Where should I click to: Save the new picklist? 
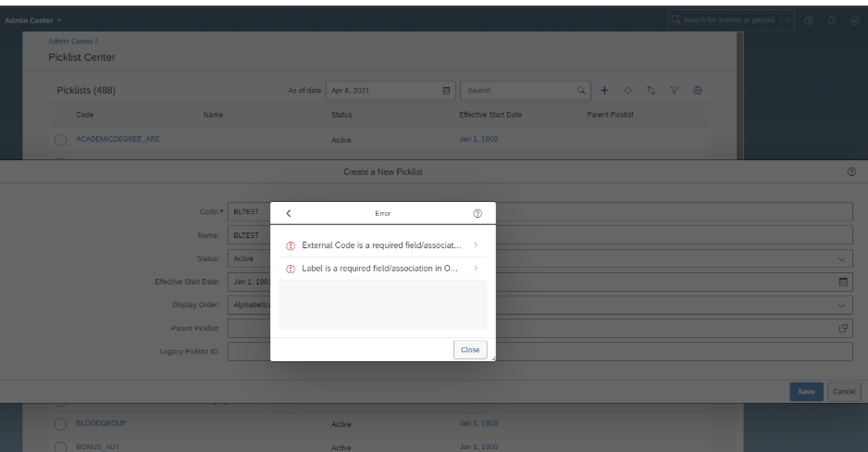tap(806, 392)
